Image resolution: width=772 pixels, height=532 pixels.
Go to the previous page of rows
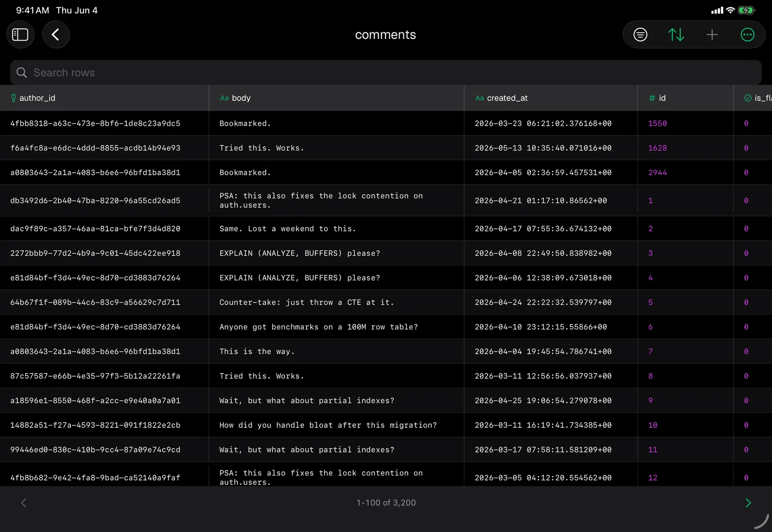coord(24,503)
